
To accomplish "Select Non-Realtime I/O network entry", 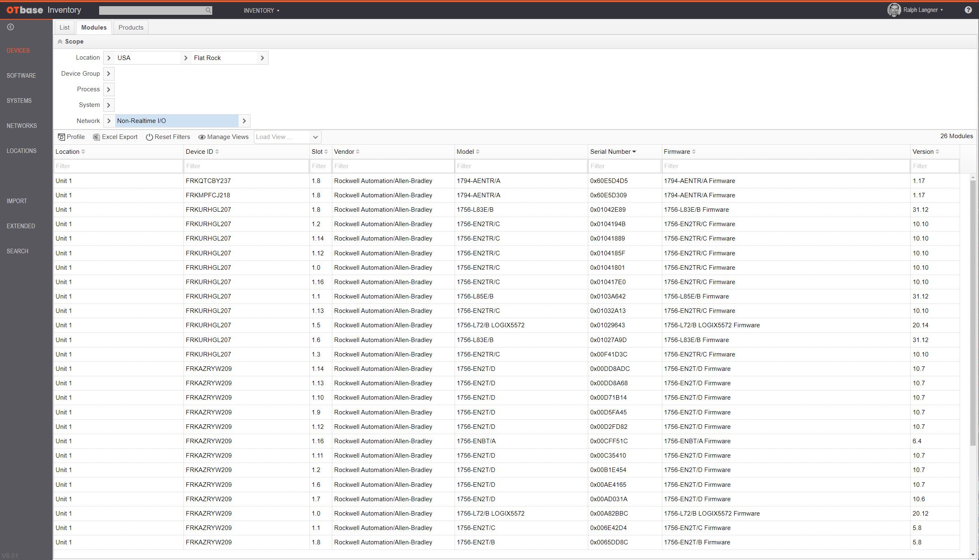I will (x=176, y=121).
